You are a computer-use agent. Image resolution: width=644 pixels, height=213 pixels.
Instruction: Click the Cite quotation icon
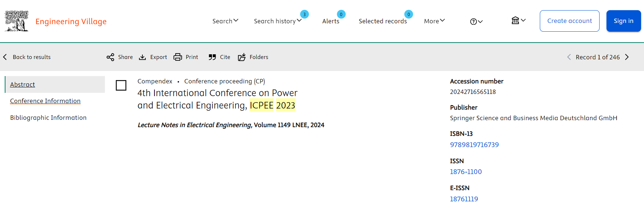(212, 57)
